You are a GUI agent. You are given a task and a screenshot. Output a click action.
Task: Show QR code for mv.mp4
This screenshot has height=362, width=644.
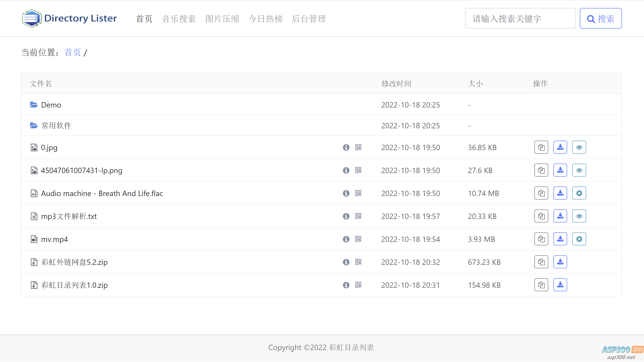click(358, 239)
